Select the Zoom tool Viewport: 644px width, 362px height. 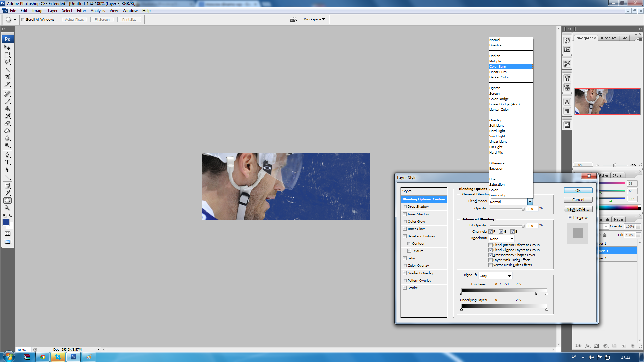coord(7,208)
